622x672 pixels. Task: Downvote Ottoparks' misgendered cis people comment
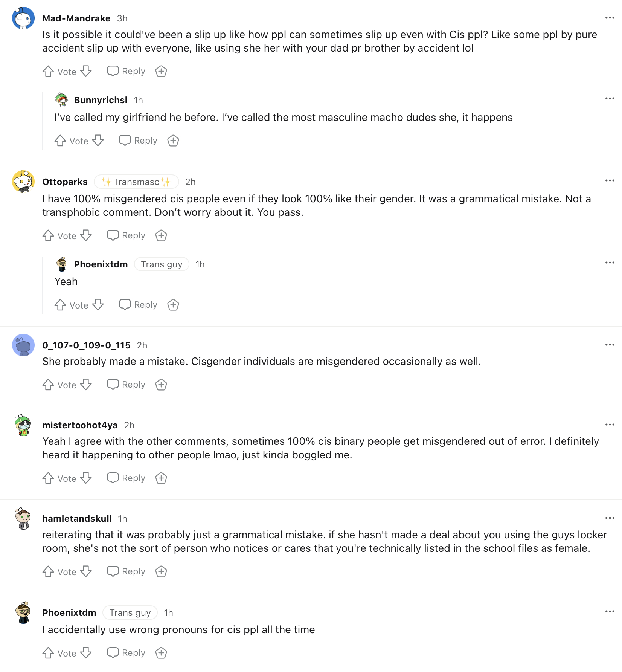pyautogui.click(x=86, y=235)
